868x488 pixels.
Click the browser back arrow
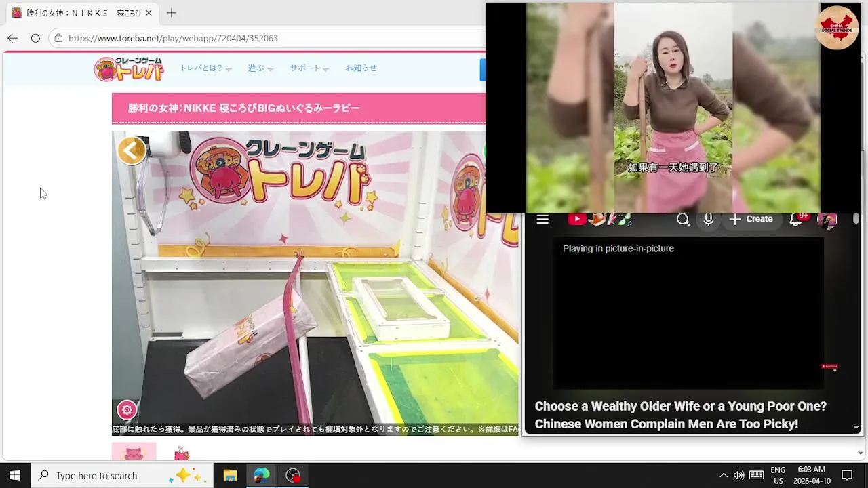pyautogui.click(x=12, y=38)
